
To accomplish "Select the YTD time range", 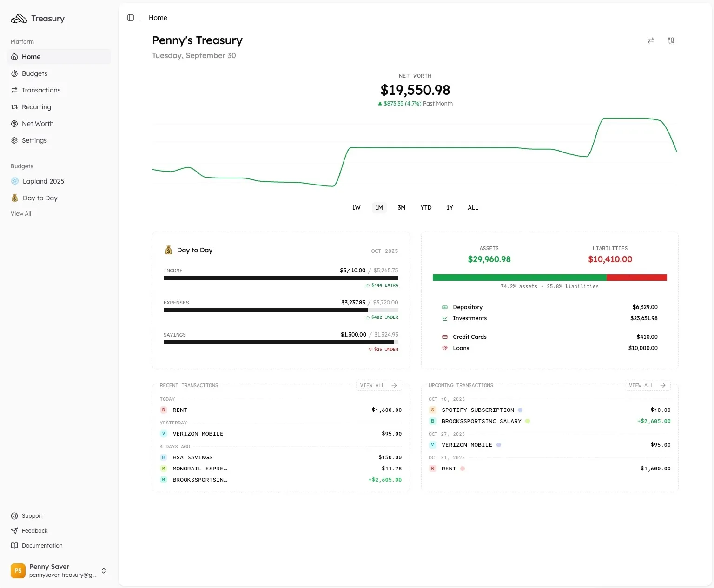I will (426, 208).
